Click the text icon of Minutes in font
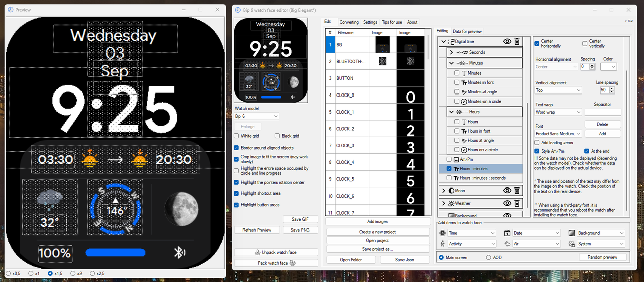The height and width of the screenshot is (282, 644). 464,82
